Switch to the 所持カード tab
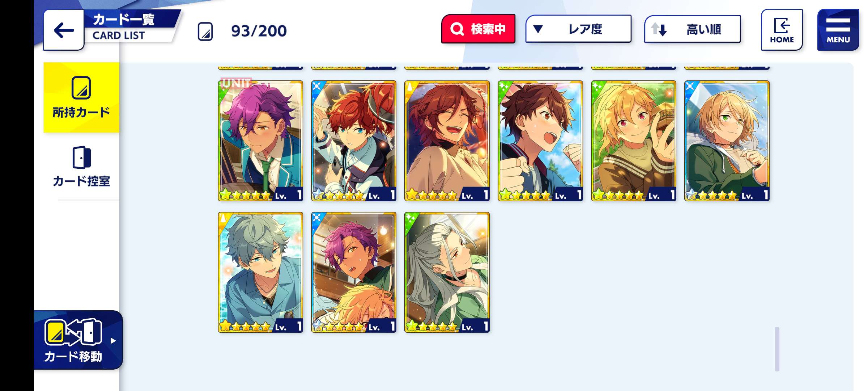868x391 pixels. pos(81,97)
